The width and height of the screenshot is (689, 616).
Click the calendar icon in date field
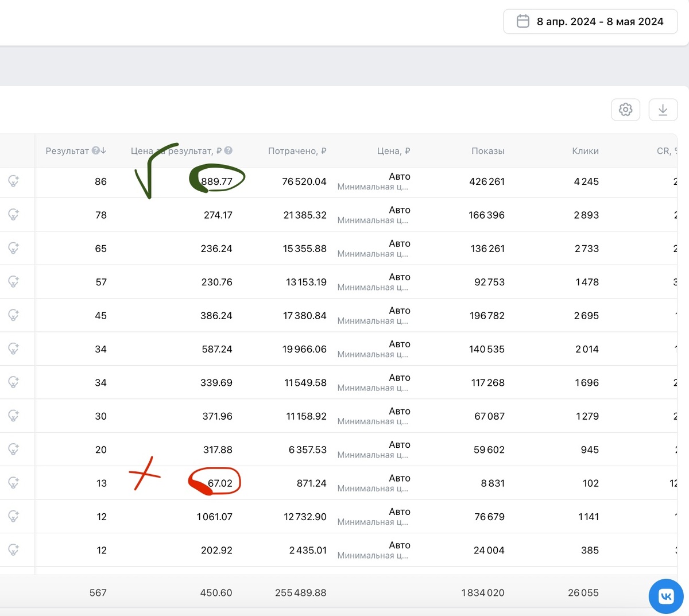[522, 22]
